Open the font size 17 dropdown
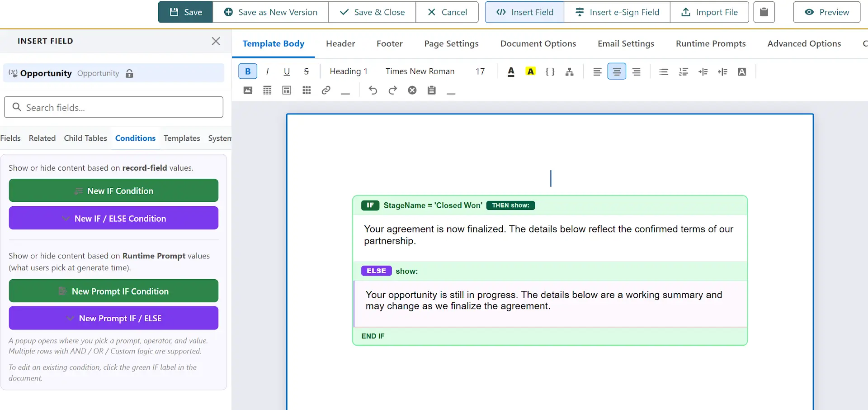This screenshot has height=410, width=868. click(x=480, y=72)
